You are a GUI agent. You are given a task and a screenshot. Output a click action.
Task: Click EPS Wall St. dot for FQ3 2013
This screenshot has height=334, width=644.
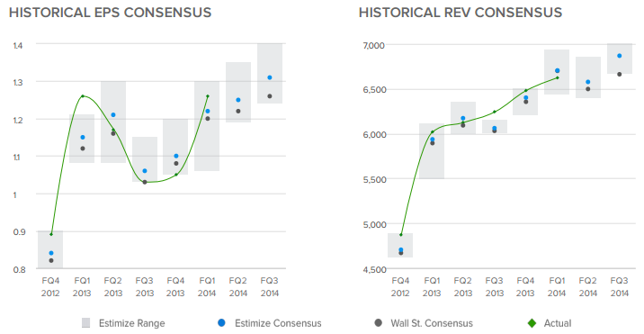click(145, 182)
